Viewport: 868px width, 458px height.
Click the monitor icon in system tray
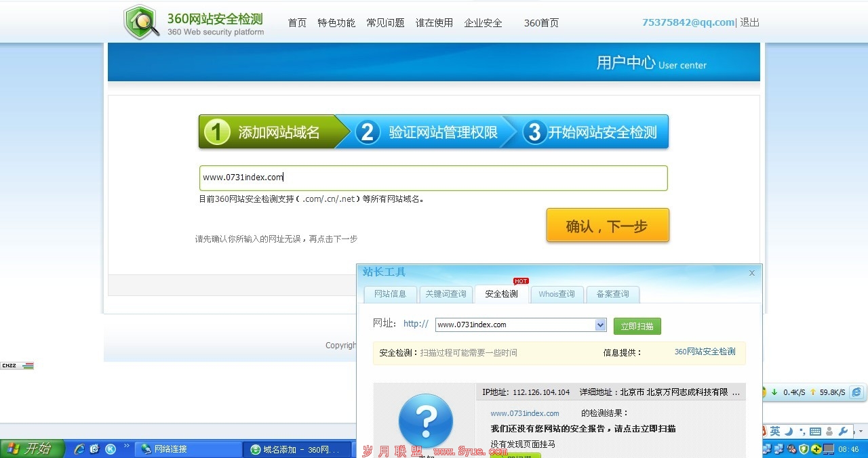829,449
